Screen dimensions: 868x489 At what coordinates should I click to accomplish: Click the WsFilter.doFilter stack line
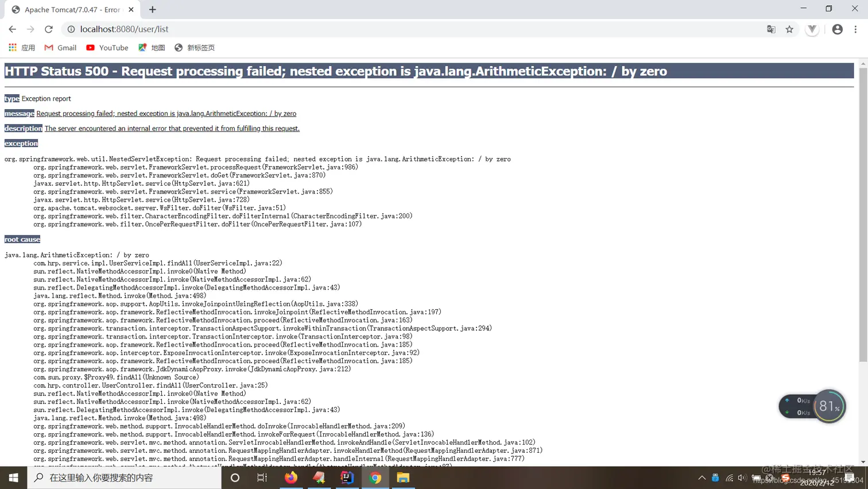coord(160,208)
